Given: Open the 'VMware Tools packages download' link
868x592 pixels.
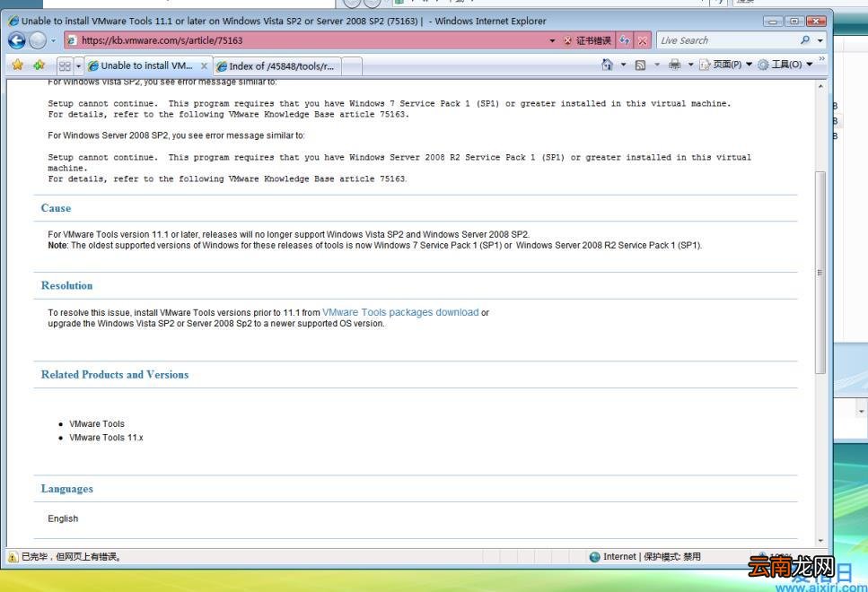Looking at the screenshot, I should pyautogui.click(x=400, y=312).
